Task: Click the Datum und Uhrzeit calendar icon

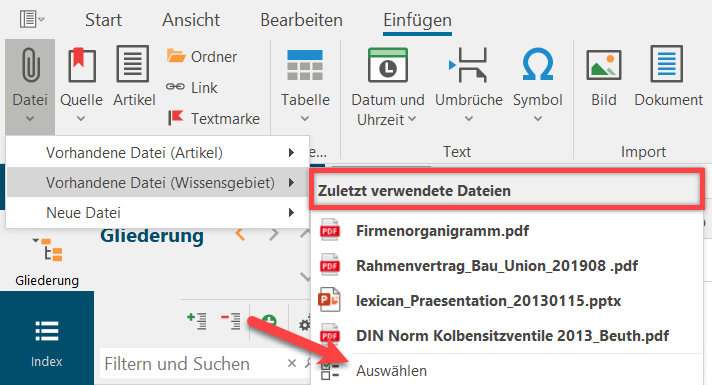Action: pyautogui.click(x=388, y=65)
